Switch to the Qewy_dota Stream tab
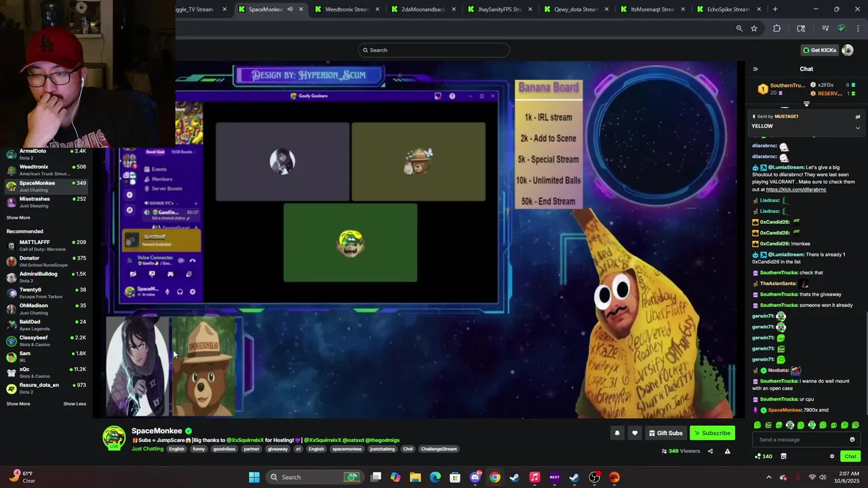The height and width of the screenshot is (488, 868). tap(575, 9)
